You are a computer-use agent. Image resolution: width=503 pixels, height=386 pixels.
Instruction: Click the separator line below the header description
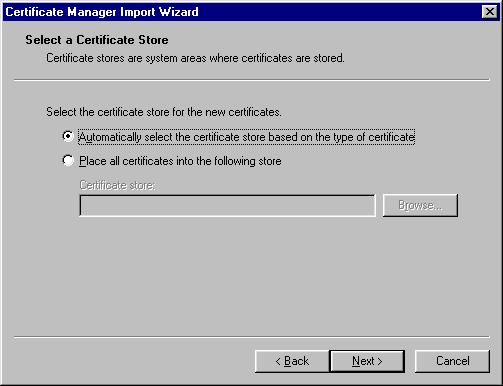252,80
